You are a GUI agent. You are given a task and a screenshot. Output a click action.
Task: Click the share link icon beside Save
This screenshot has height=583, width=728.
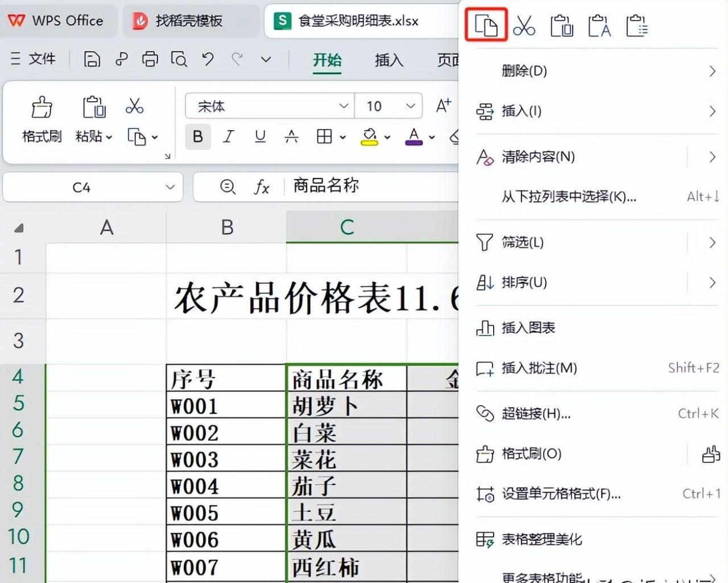tap(121, 59)
